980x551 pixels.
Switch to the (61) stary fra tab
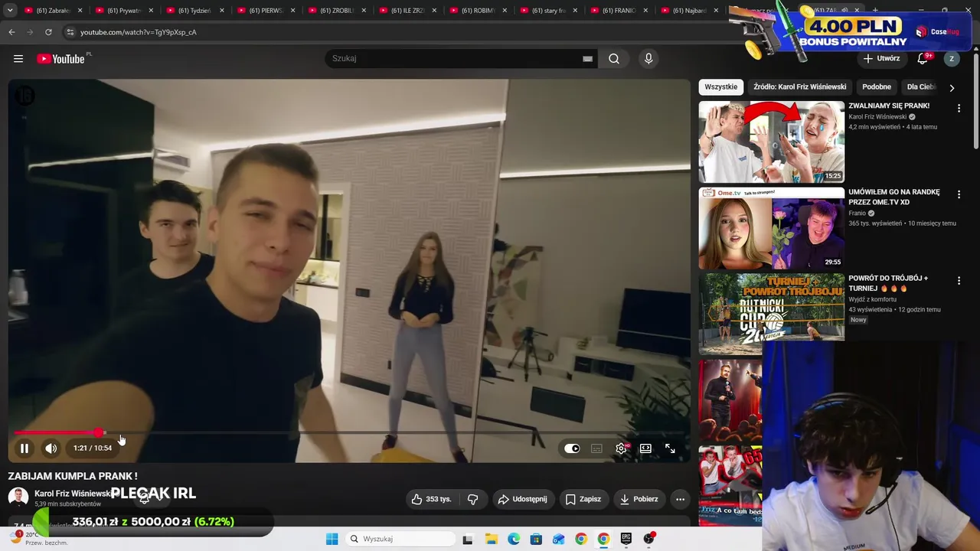point(548,11)
